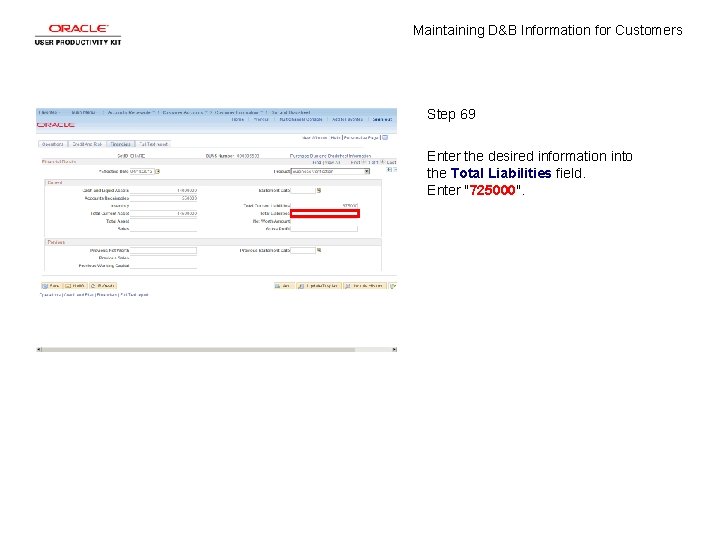The width and height of the screenshot is (720, 540).
Task: Click the View All link
Action: click(332, 162)
